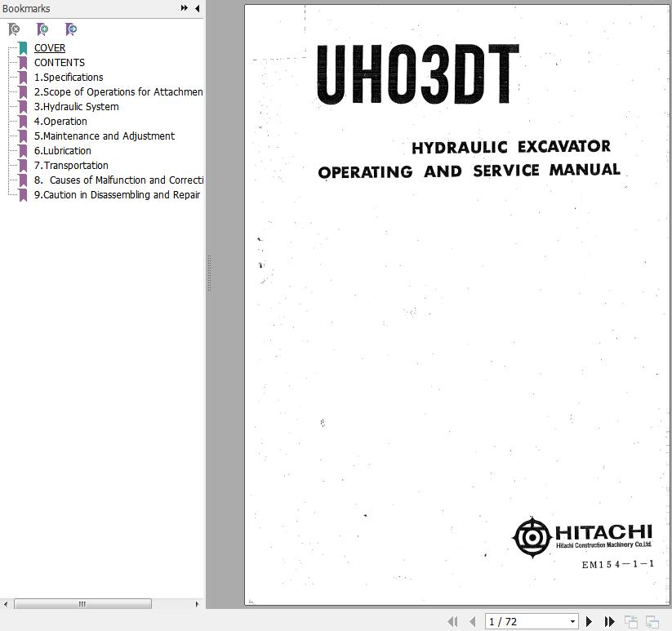This screenshot has width=672, height=631.
Task: Open 2.Scope of Operations for Attachment bookmark
Action: (x=118, y=92)
